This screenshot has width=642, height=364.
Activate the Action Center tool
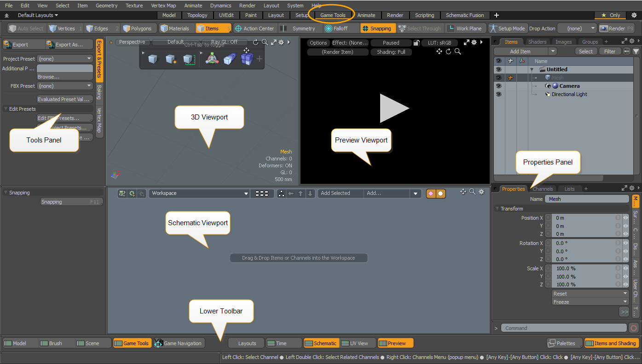pyautogui.click(x=254, y=28)
